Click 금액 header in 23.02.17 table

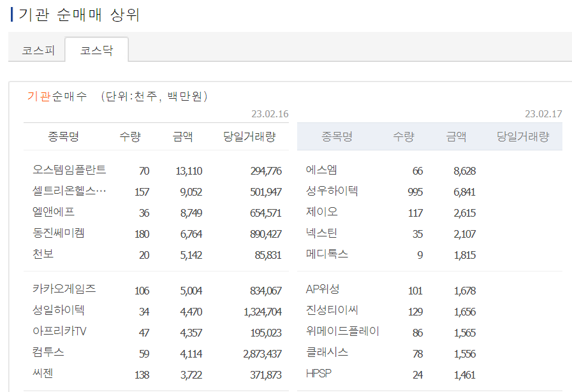(457, 137)
